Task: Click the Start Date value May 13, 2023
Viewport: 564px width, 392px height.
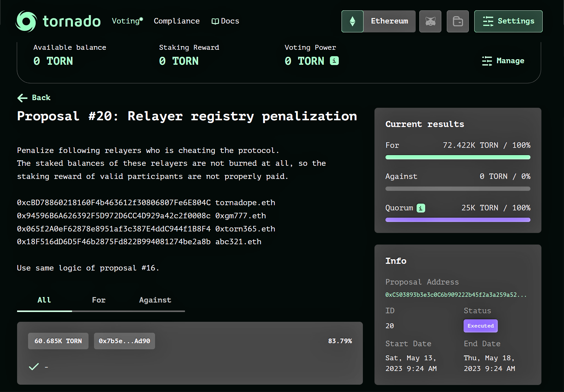Action: (x=411, y=363)
